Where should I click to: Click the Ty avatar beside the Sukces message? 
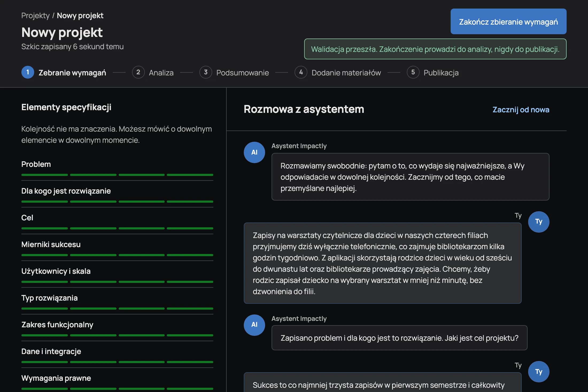539,372
